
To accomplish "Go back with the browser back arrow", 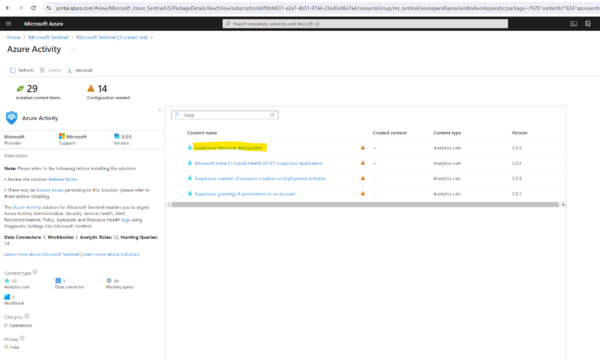I will point(8,8).
